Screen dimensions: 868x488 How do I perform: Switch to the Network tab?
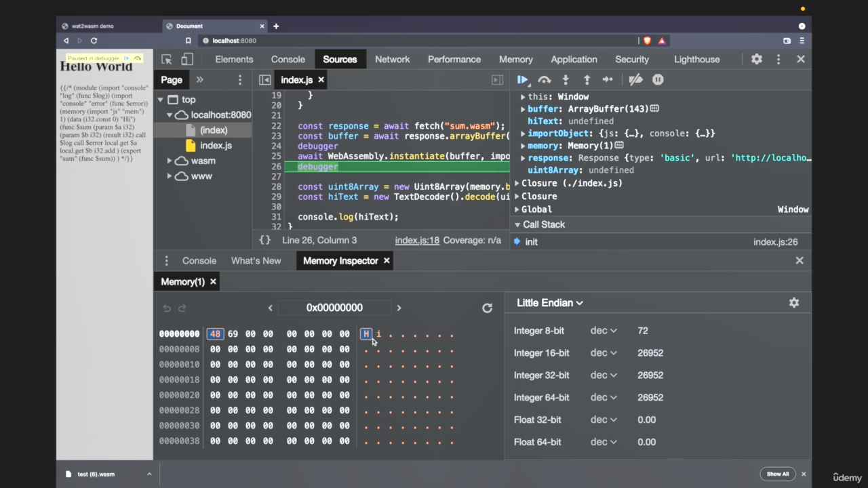[392, 60]
